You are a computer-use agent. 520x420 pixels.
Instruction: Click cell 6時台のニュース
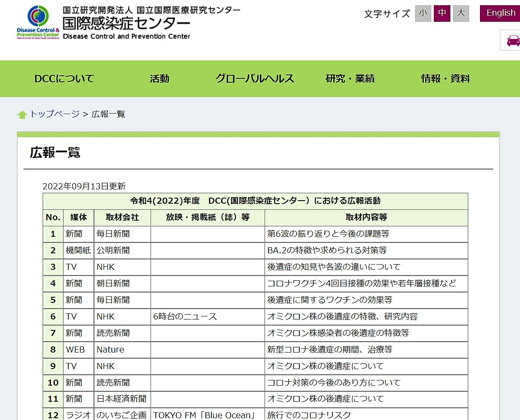(208, 317)
